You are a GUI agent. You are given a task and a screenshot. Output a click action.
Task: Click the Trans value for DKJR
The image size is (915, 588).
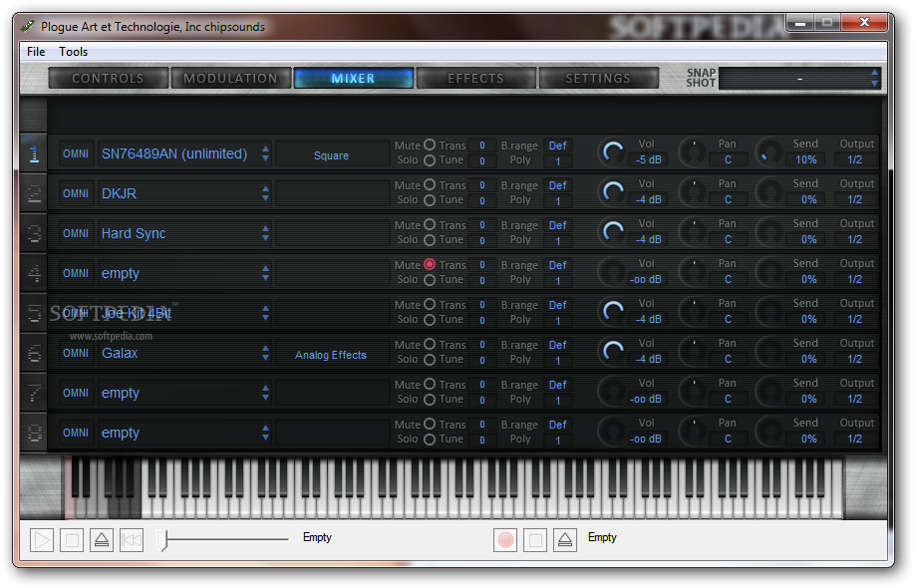(x=482, y=185)
